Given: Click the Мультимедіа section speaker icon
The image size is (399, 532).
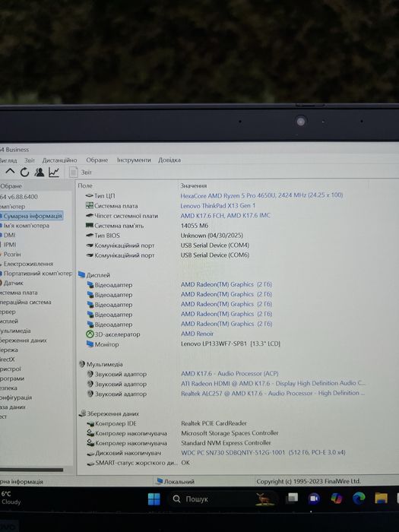Looking at the screenshot, I should pyautogui.click(x=82, y=364).
